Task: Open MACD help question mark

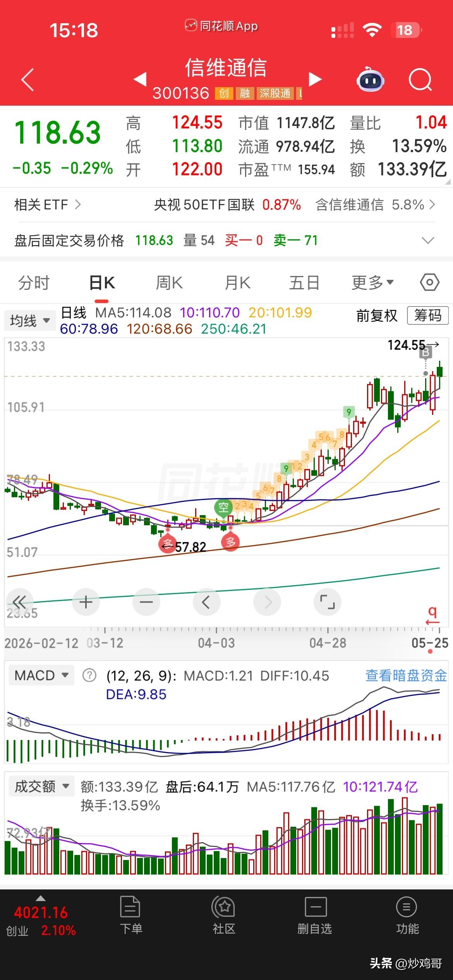Action: click(89, 676)
